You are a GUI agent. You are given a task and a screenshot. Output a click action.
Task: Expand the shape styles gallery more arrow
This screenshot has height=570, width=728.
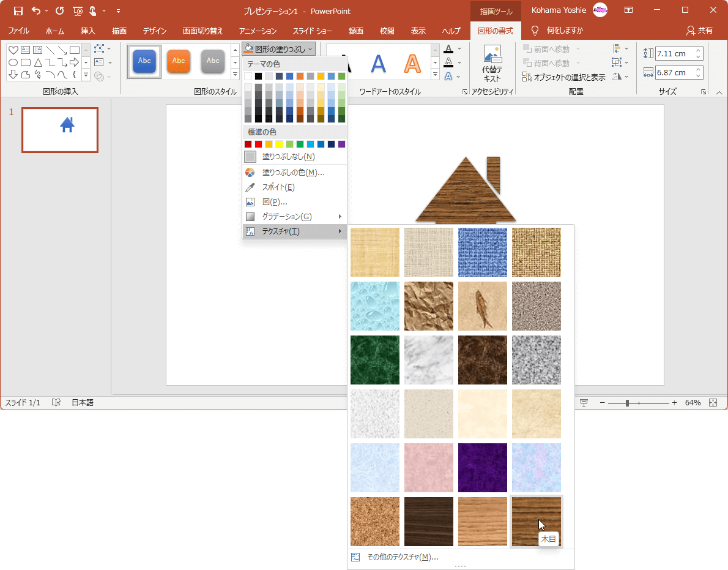(236, 75)
